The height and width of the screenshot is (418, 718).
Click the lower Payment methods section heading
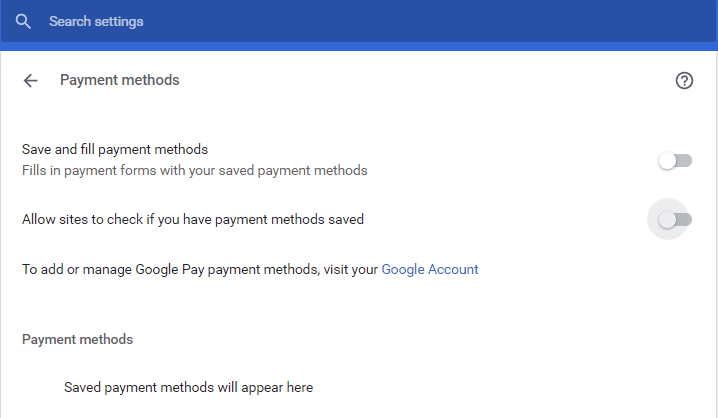pos(77,339)
